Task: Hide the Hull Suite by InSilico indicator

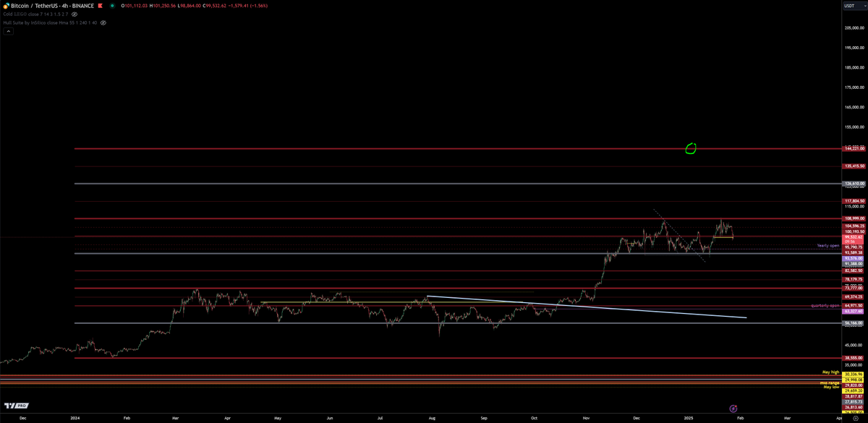Action: click(x=103, y=22)
